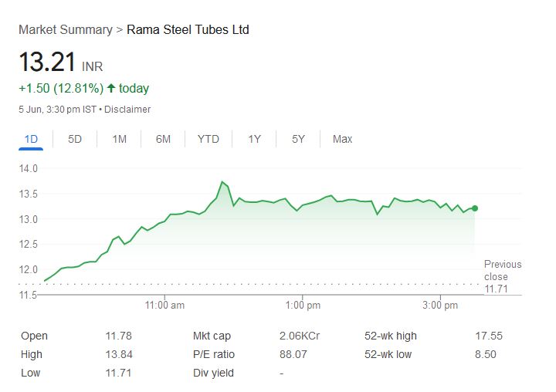Click the Div yield label
Image resolution: width=556 pixels, height=392 pixels.
point(213,373)
